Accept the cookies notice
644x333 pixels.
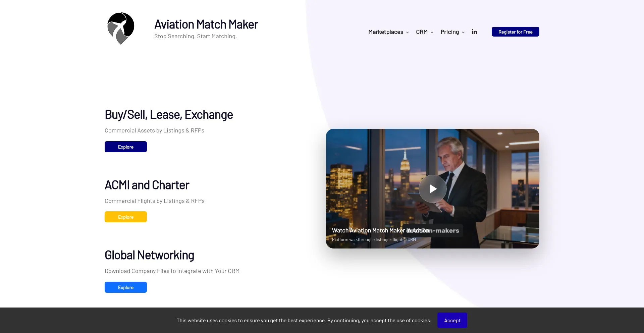pyautogui.click(x=452, y=320)
